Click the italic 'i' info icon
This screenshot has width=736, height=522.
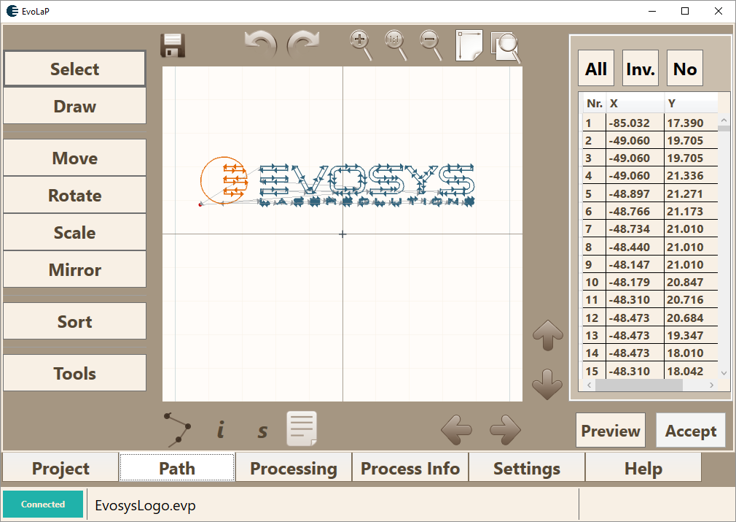pos(220,430)
